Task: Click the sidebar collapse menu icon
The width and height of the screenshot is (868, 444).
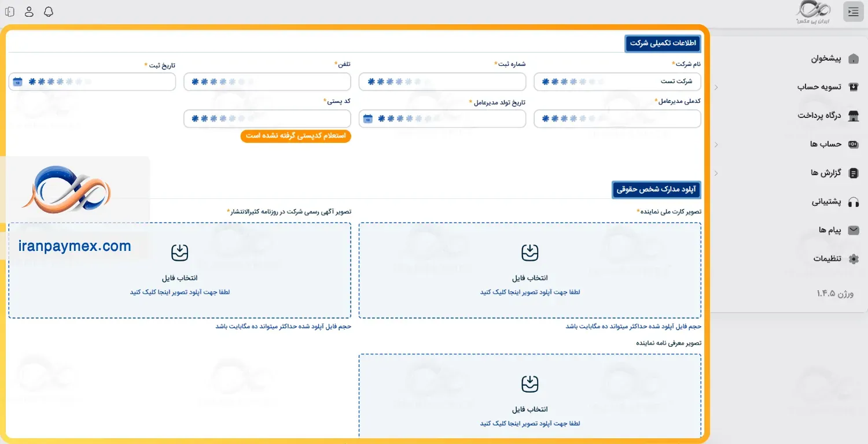Action: click(x=854, y=12)
